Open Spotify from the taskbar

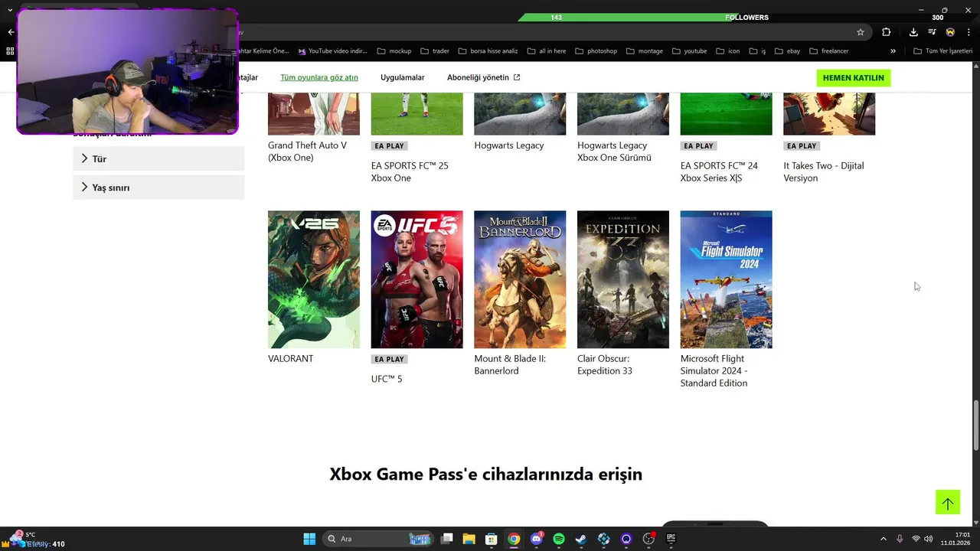coord(559,539)
